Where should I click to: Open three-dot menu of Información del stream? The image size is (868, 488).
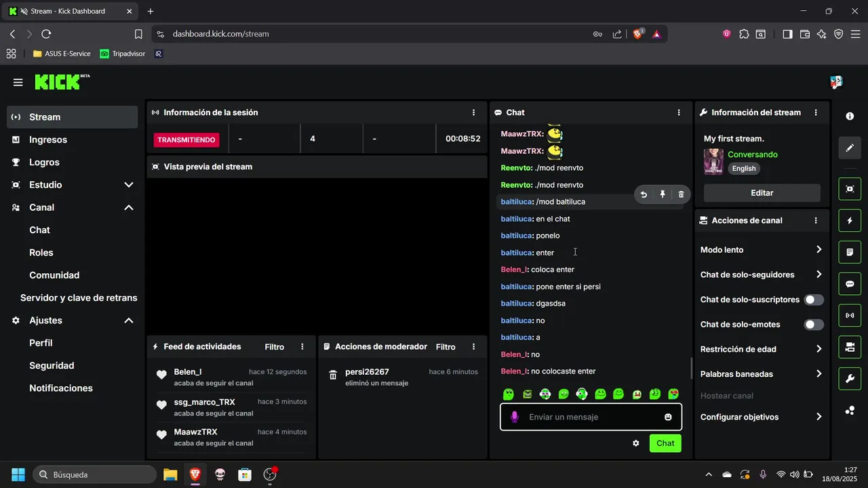click(x=816, y=113)
